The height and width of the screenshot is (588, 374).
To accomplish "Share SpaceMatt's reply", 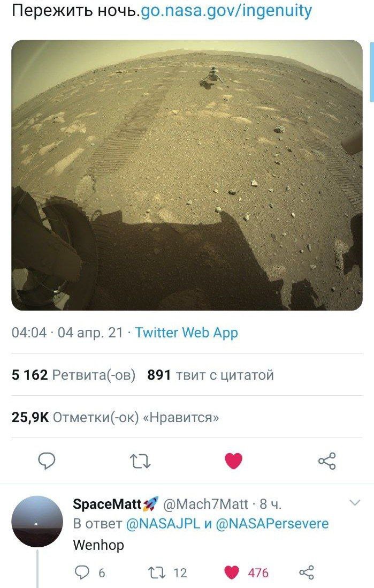I will pos(306,572).
